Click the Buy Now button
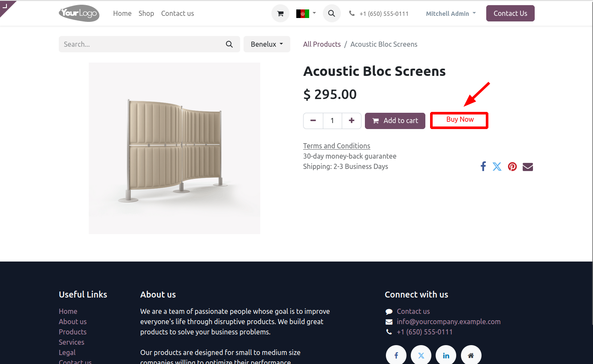Screen dimensions: 593x364 [459, 120]
